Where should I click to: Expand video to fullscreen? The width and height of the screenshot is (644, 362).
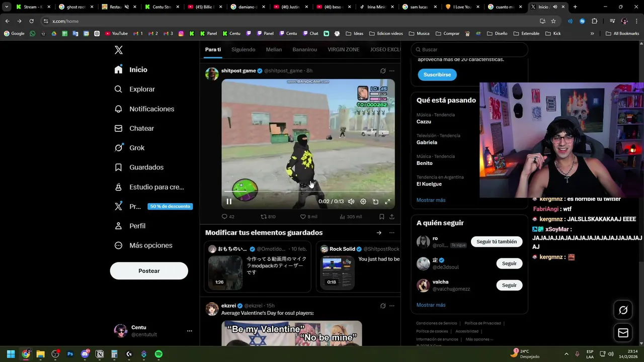coord(387,202)
